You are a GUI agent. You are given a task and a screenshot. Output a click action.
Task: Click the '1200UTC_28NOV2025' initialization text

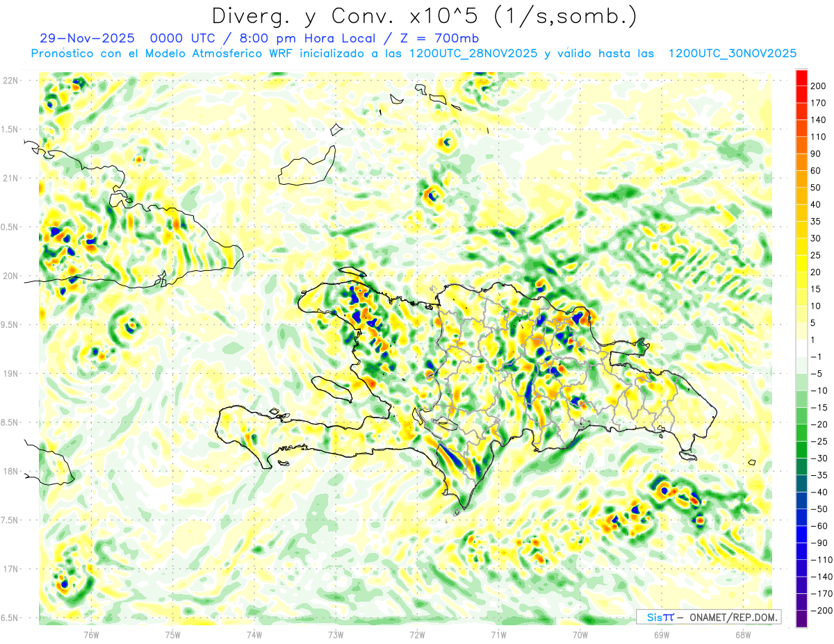(x=473, y=53)
